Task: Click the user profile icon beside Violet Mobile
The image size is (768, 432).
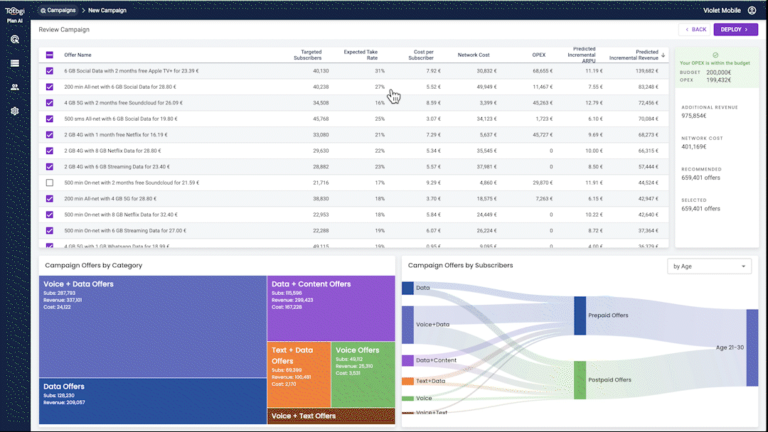Action: (751, 10)
